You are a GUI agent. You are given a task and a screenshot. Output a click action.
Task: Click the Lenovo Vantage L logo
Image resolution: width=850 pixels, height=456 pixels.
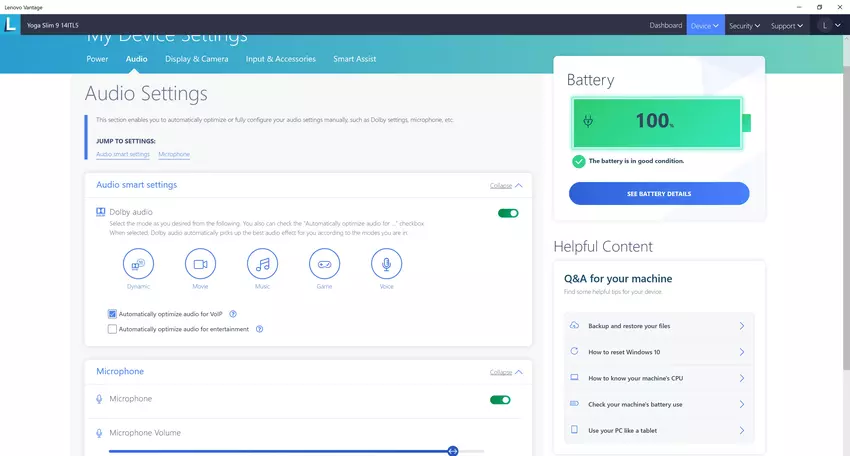[x=10, y=25]
